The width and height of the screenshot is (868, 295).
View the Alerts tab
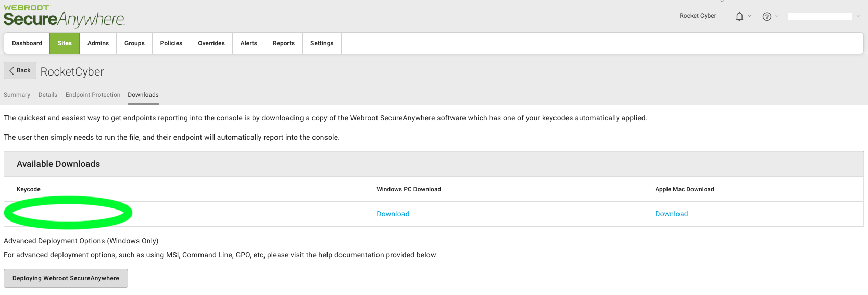(249, 43)
